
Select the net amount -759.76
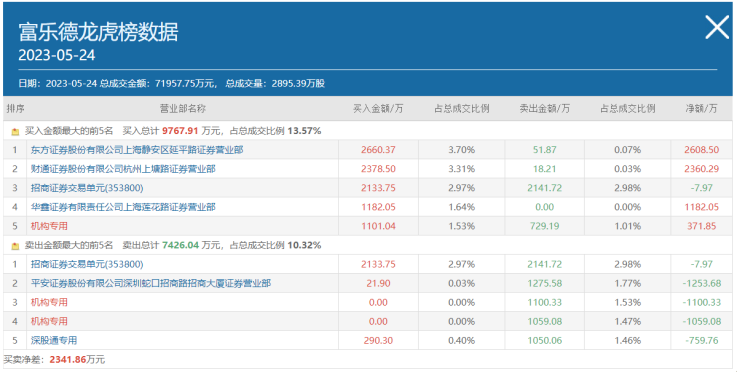701,340
